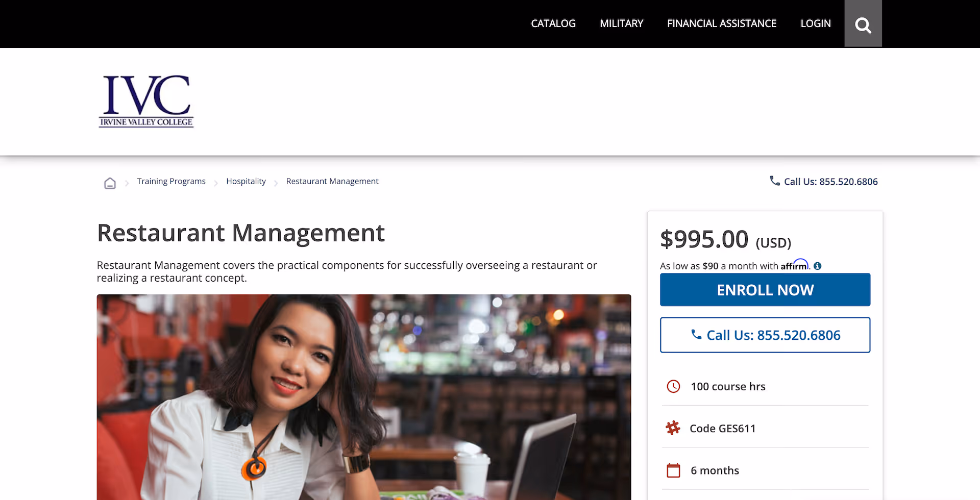
Task: Open the Irvine Valley College logo
Action: (x=146, y=101)
